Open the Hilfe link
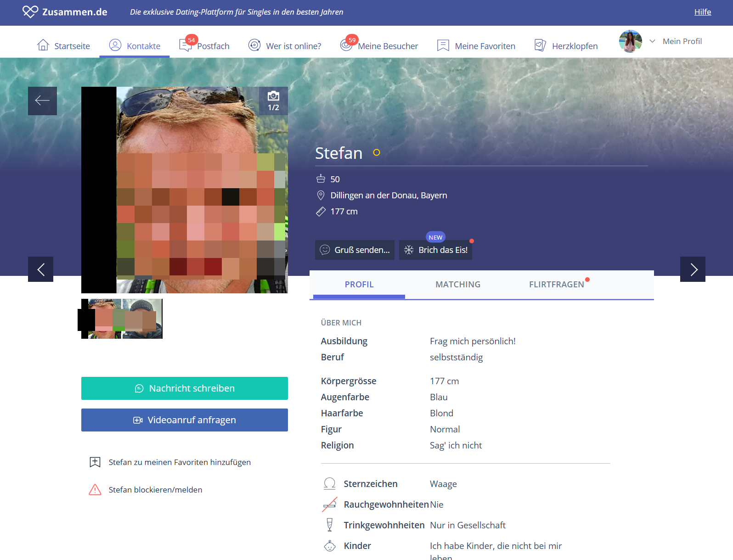This screenshot has width=733, height=560. point(703,12)
